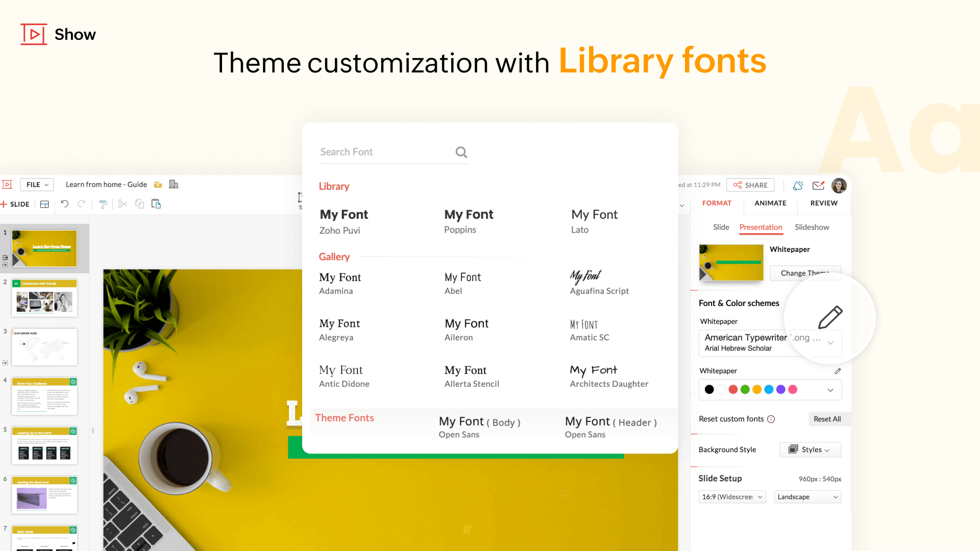The height and width of the screenshot is (551, 980).
Task: Switch to the FORMAT tab
Action: click(717, 203)
